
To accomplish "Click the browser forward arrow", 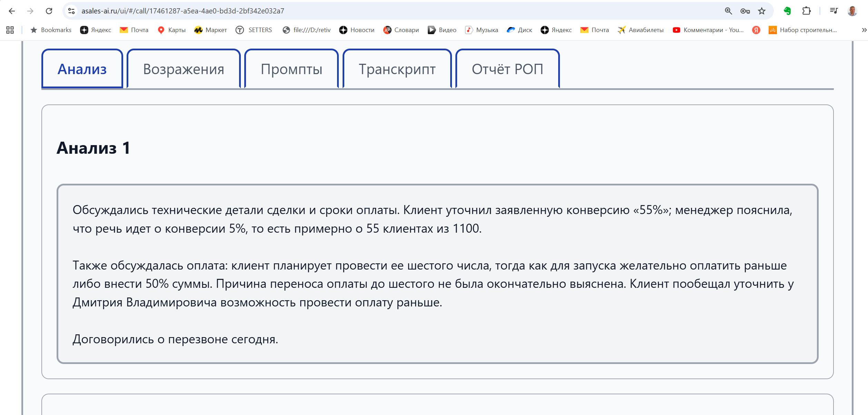I will tap(30, 11).
